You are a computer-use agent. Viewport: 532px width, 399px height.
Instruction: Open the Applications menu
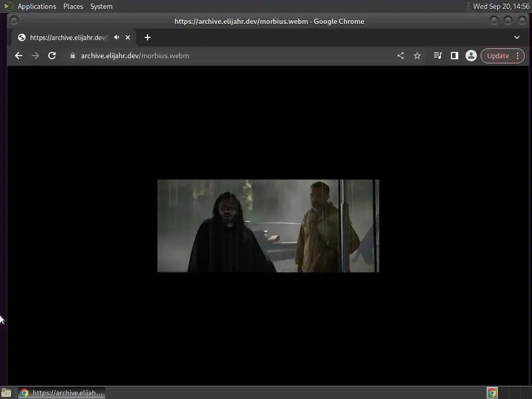(x=37, y=6)
